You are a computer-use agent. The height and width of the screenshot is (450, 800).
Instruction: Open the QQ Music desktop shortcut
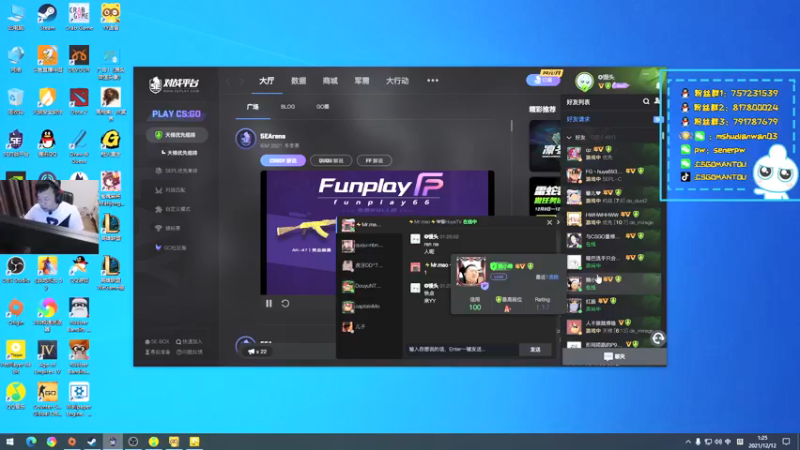16,396
